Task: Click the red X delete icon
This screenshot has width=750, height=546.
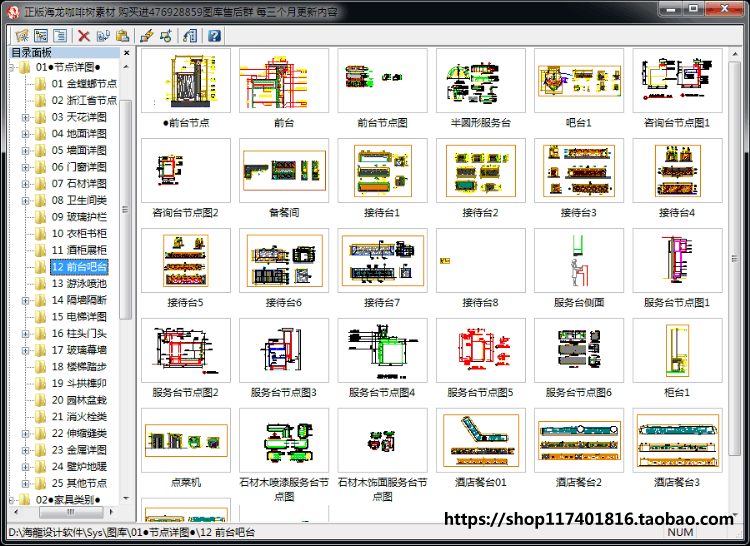Action: 84,36
